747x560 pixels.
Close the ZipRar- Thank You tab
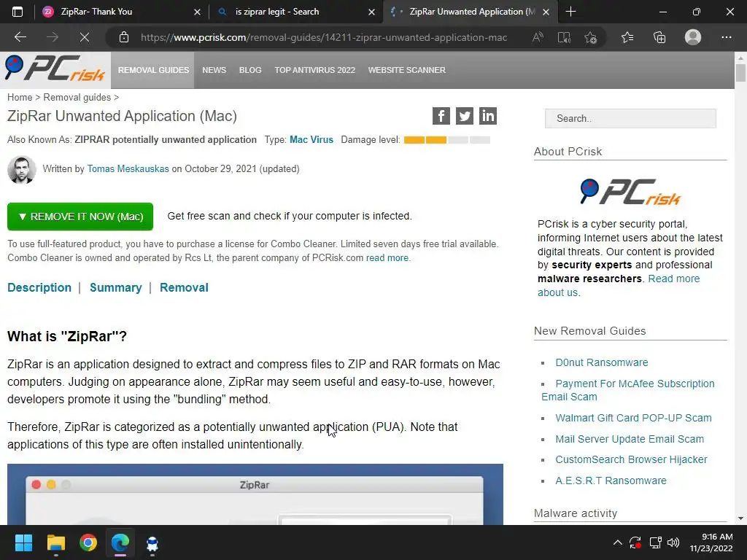[x=197, y=12]
